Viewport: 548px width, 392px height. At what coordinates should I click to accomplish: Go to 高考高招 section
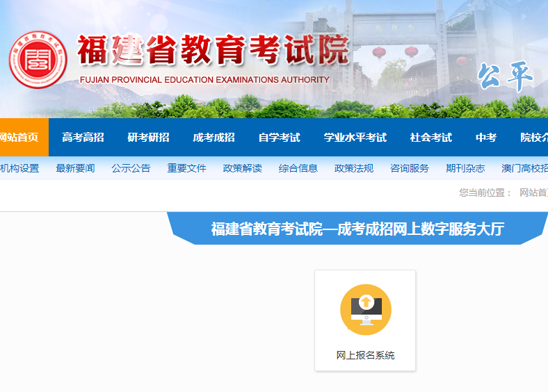click(x=83, y=138)
